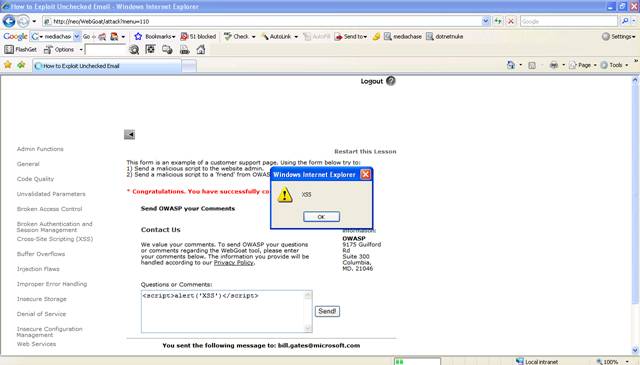This screenshot has height=365, width=640.
Task: Click the IE Home command bar icon
Action: click(x=511, y=65)
